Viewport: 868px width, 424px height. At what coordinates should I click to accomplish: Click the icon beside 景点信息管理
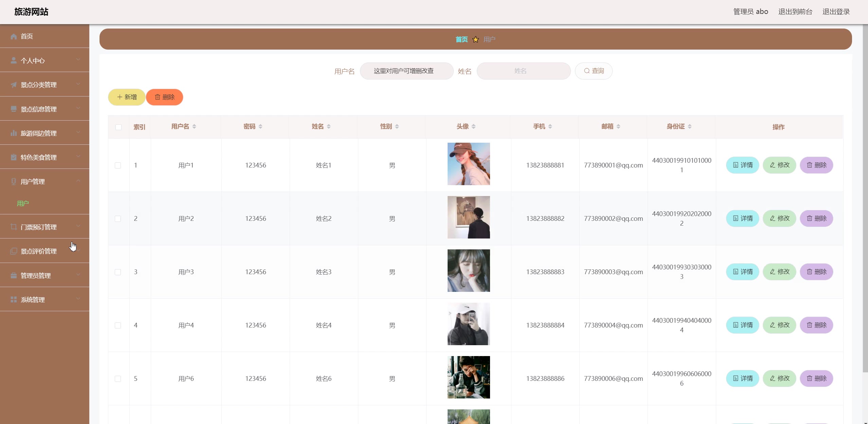14,109
